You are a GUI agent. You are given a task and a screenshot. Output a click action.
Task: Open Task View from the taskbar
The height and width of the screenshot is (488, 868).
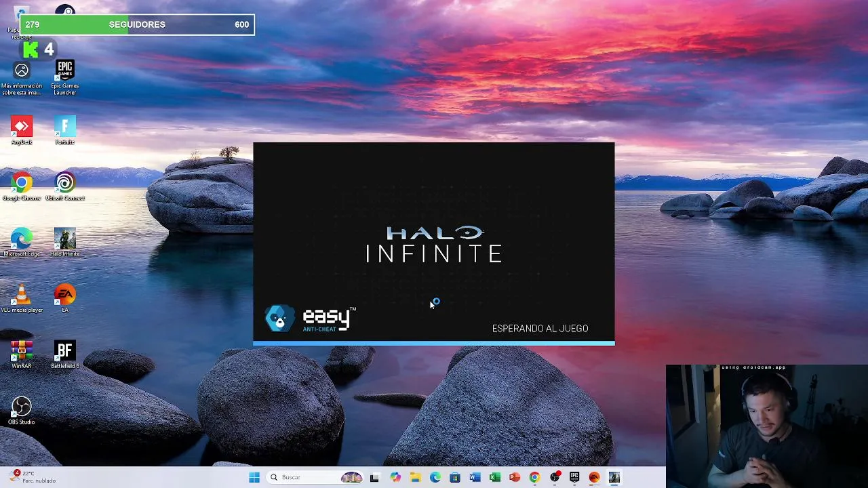[374, 477]
